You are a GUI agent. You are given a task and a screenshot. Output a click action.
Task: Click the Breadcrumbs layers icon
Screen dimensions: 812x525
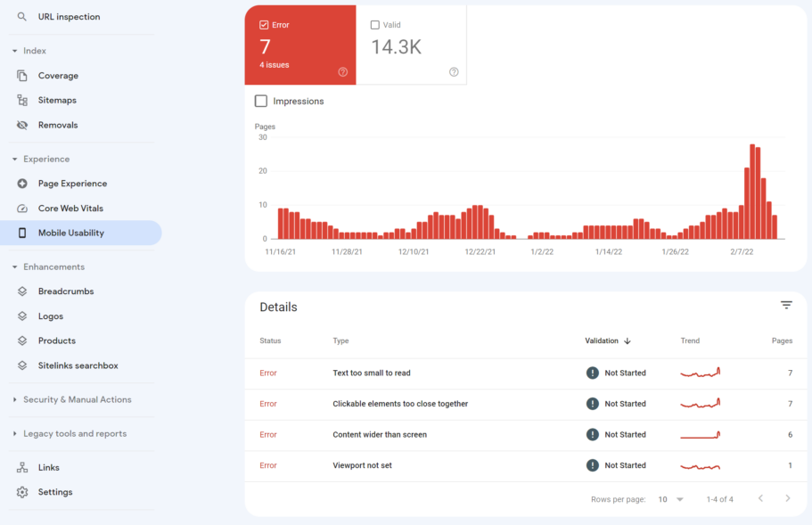coord(22,291)
